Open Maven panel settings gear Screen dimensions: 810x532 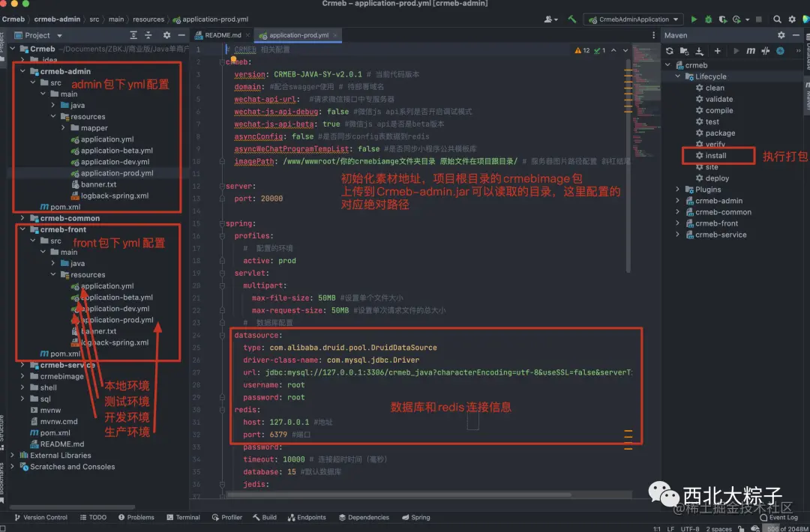(x=781, y=35)
